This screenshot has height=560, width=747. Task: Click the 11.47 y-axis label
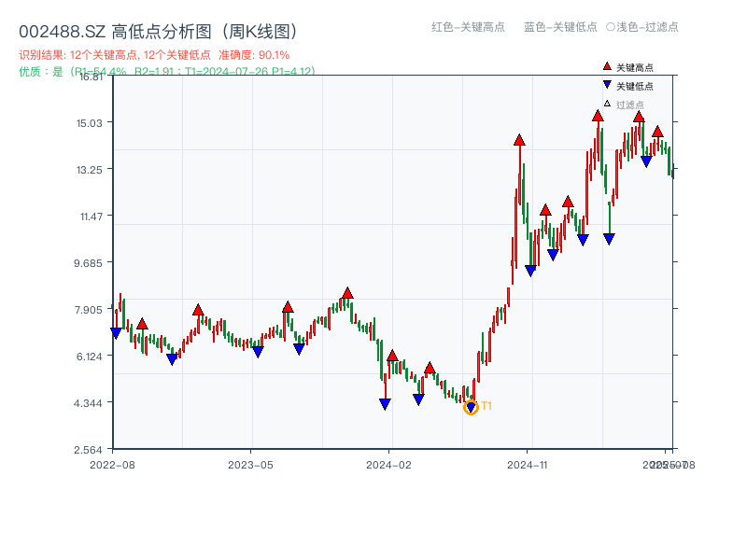[x=92, y=217]
